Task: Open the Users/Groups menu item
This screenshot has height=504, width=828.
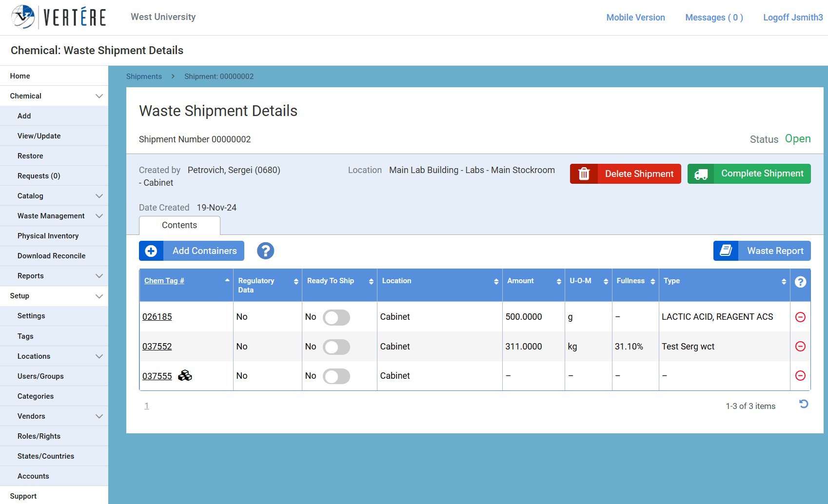Action: pos(54,376)
